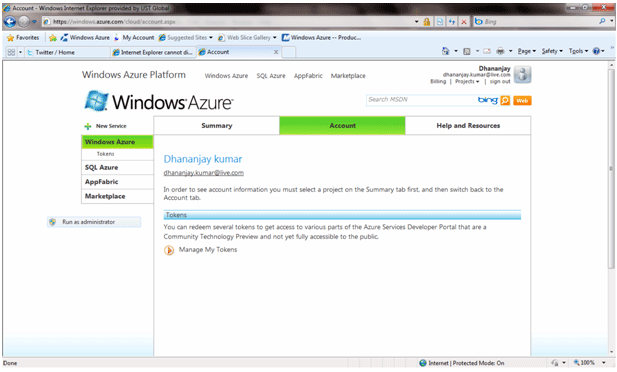Click New Service with green plus

pyautogui.click(x=105, y=126)
